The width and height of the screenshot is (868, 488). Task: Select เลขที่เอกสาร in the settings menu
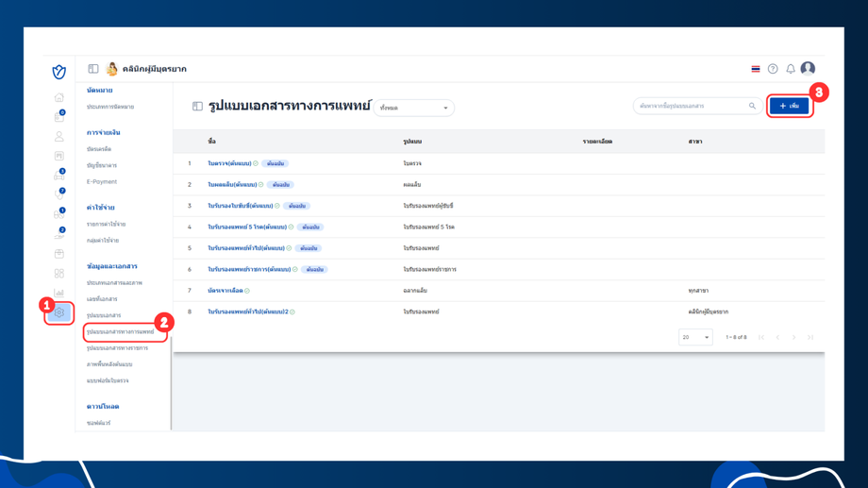[102, 299]
